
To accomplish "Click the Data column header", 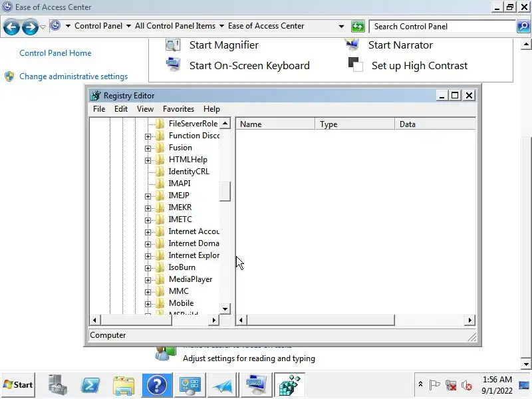I will [436, 124].
